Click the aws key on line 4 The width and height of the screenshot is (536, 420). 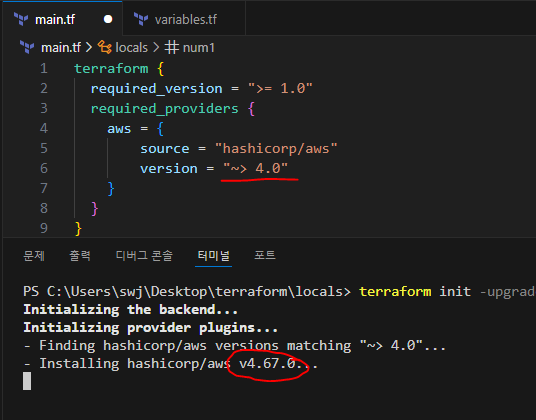119,128
